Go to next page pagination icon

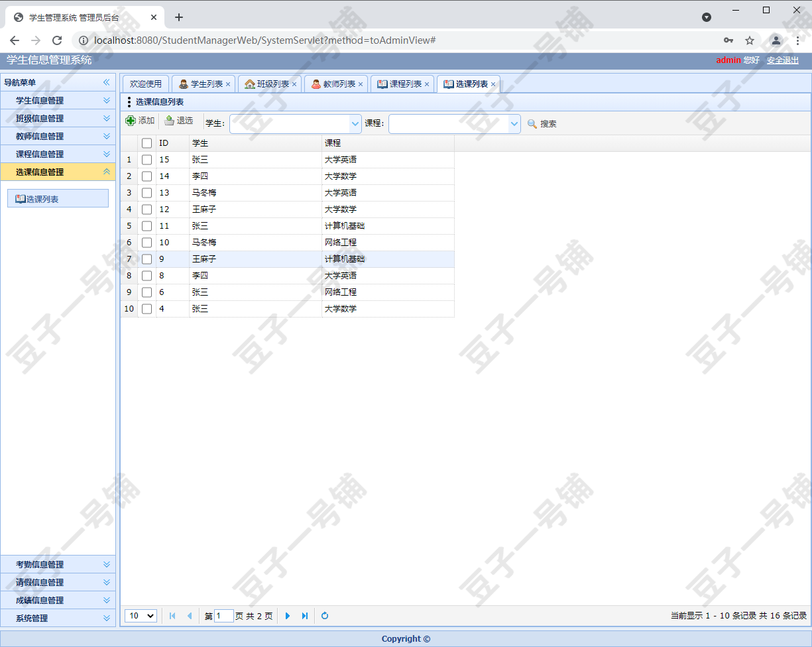click(288, 616)
